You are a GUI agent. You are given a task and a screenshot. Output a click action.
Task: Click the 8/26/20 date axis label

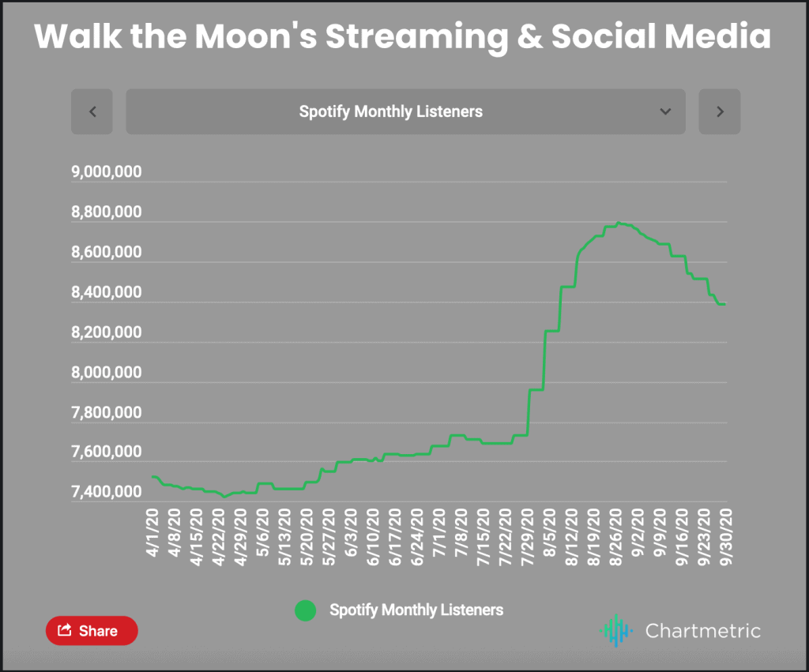tap(615, 537)
